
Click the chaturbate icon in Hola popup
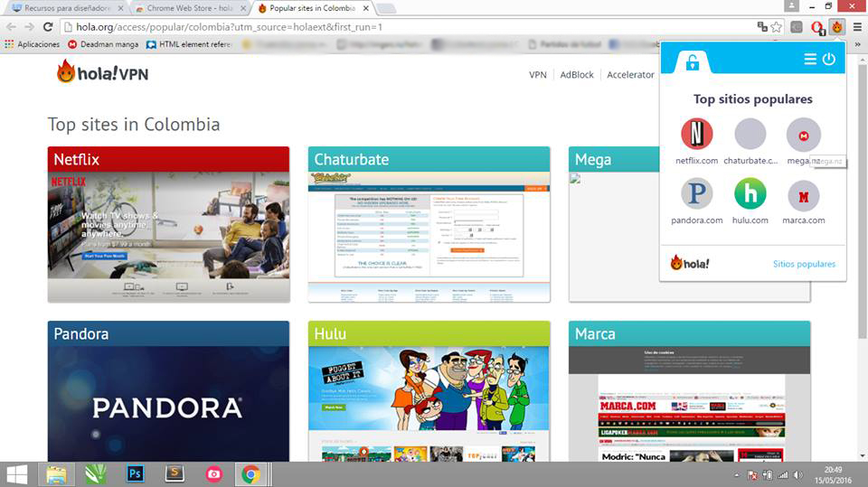tap(750, 134)
